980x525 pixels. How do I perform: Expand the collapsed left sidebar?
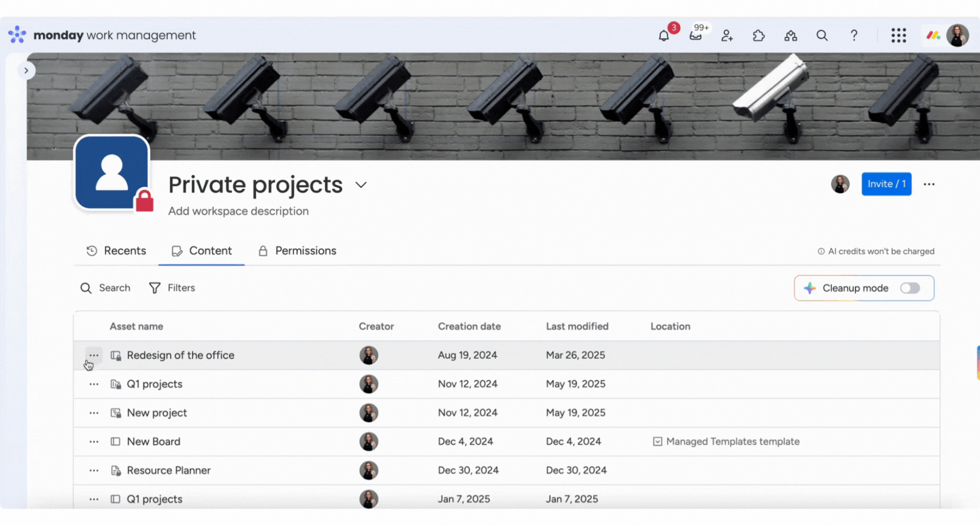click(26, 70)
